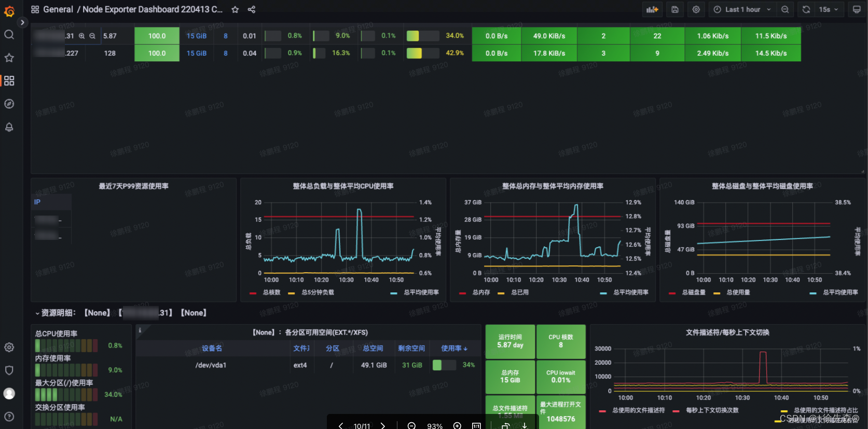
Task: Click the Add panel toolbar icon
Action: point(652,9)
